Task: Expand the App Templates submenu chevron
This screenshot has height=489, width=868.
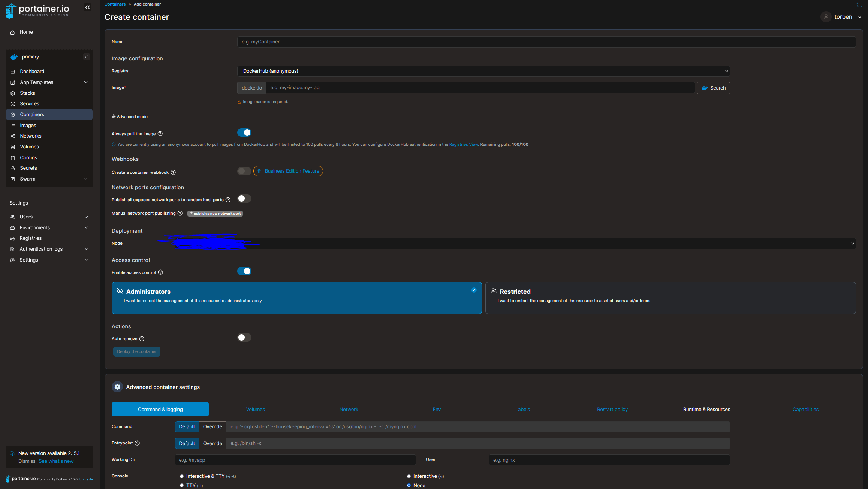Action: (86, 82)
